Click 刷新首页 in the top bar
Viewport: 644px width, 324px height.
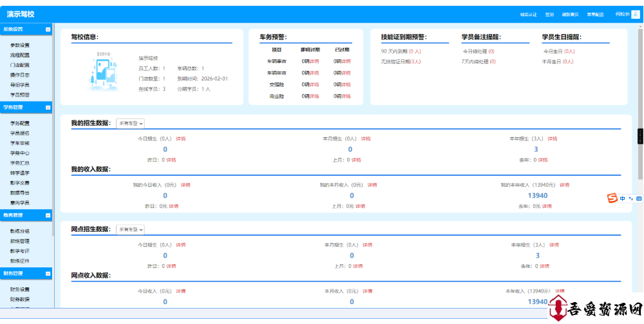[x=570, y=15]
